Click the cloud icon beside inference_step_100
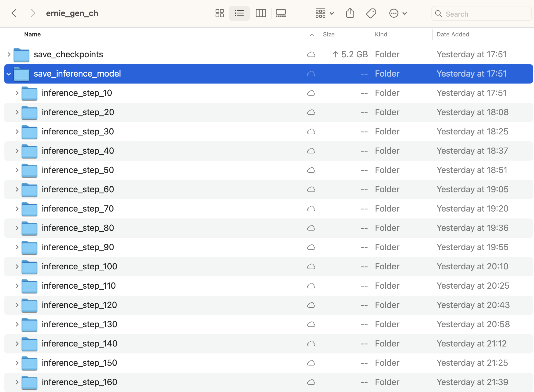This screenshot has width=534, height=392. [x=311, y=267]
